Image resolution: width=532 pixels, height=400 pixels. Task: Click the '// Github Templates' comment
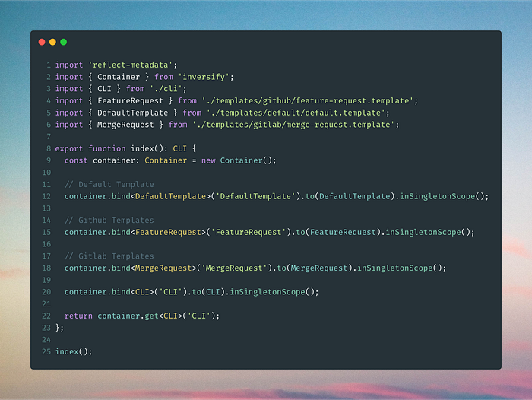coord(109,221)
